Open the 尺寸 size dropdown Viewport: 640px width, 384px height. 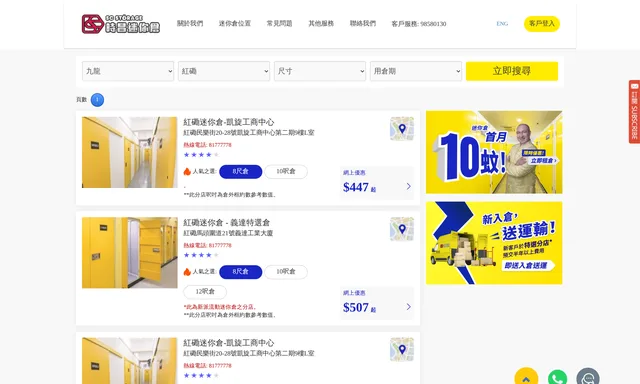[320, 71]
